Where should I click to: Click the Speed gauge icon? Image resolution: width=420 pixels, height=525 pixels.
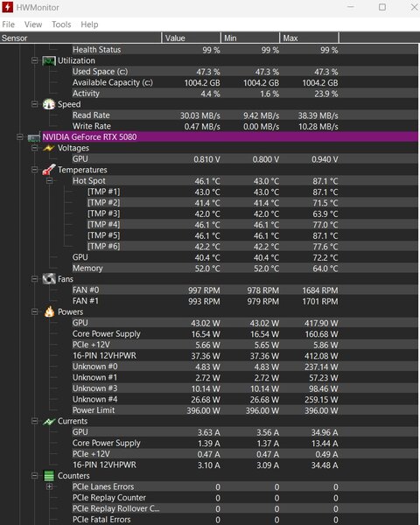pos(49,104)
